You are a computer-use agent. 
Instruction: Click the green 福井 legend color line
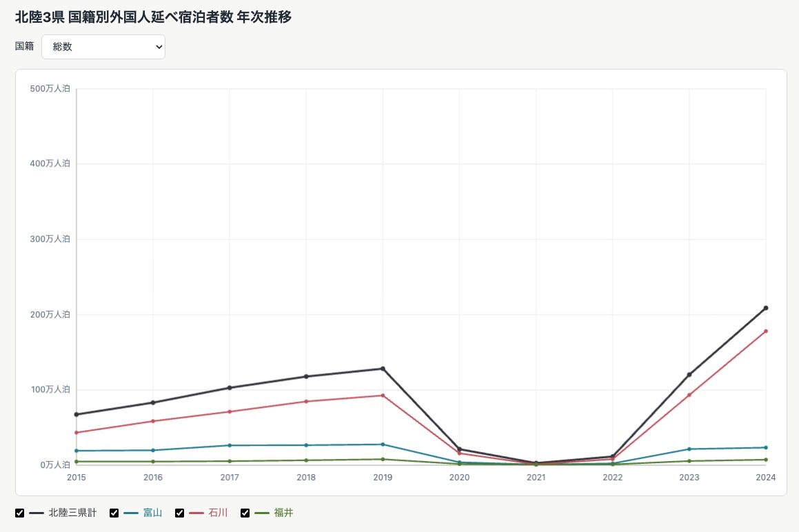pyautogui.click(x=262, y=513)
